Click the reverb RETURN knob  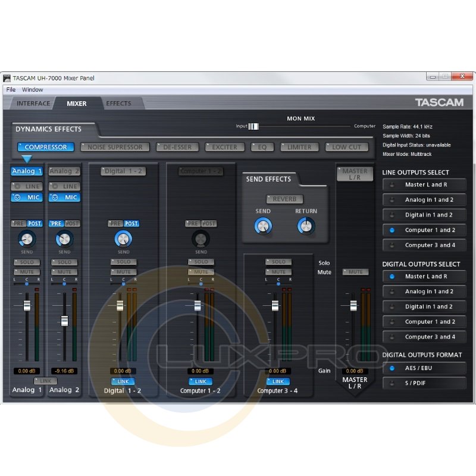click(306, 226)
